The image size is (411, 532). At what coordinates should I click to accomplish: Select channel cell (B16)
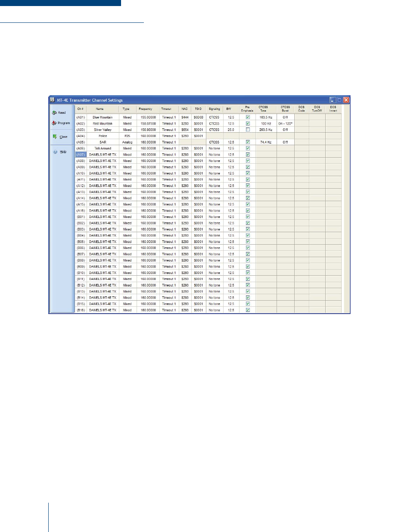(x=81, y=310)
